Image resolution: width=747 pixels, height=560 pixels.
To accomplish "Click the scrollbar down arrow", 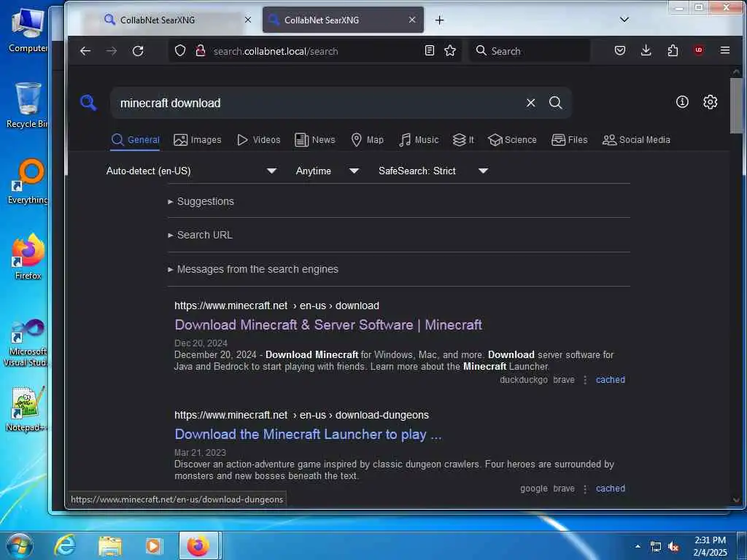I will [736, 499].
